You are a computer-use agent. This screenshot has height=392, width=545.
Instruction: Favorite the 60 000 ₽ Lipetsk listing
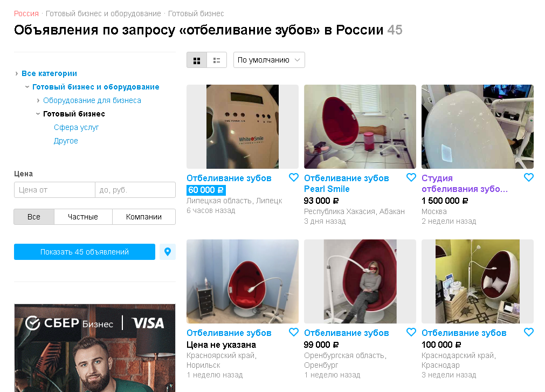tap(294, 177)
